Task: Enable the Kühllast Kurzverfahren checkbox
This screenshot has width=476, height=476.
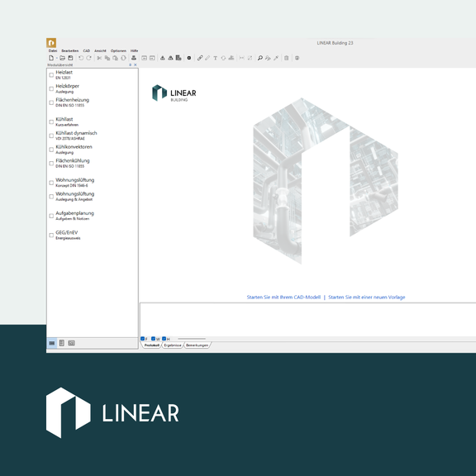Action: (x=51, y=122)
